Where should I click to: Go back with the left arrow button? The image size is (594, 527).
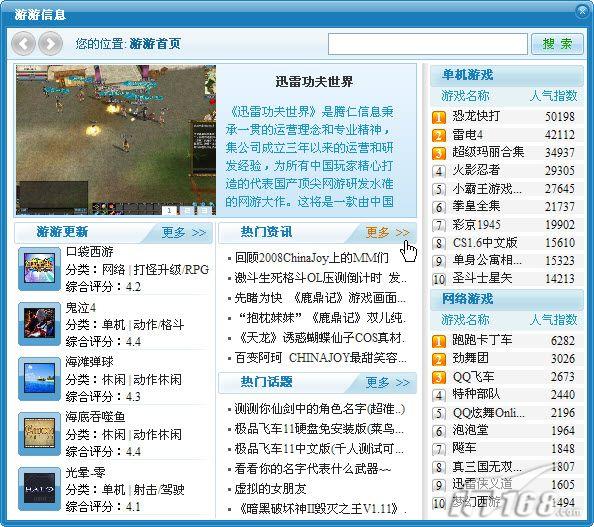23,44
